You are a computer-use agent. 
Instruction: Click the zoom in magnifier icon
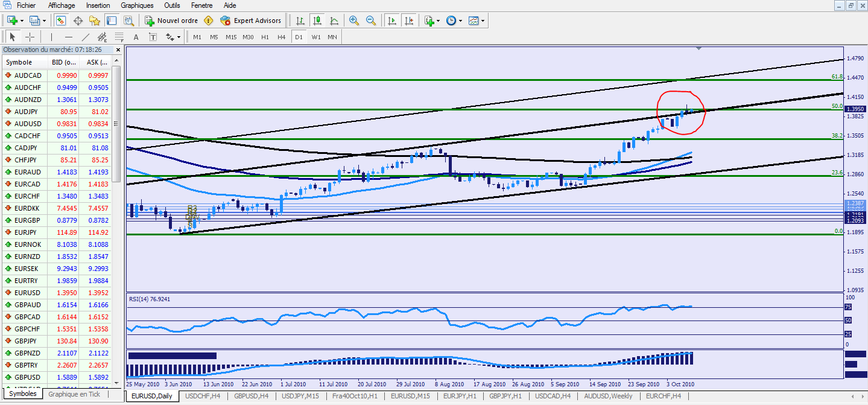tap(354, 21)
